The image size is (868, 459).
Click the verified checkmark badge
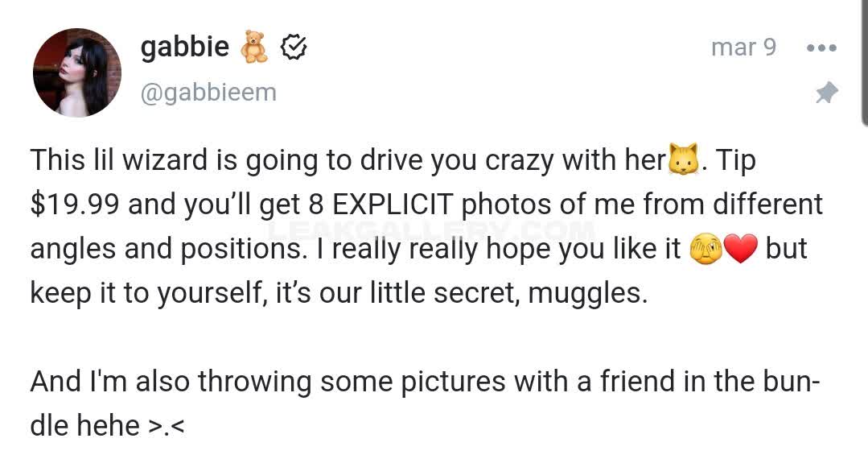294,48
